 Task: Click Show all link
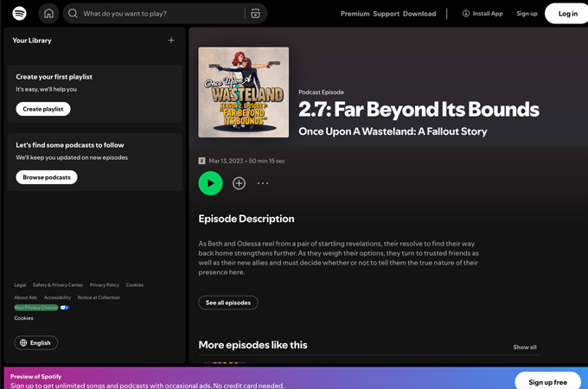tap(525, 347)
